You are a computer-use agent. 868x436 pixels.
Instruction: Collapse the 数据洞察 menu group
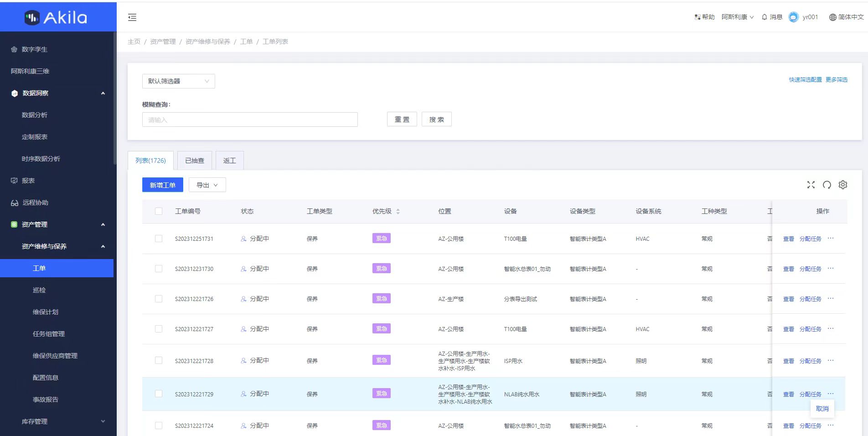pos(103,93)
